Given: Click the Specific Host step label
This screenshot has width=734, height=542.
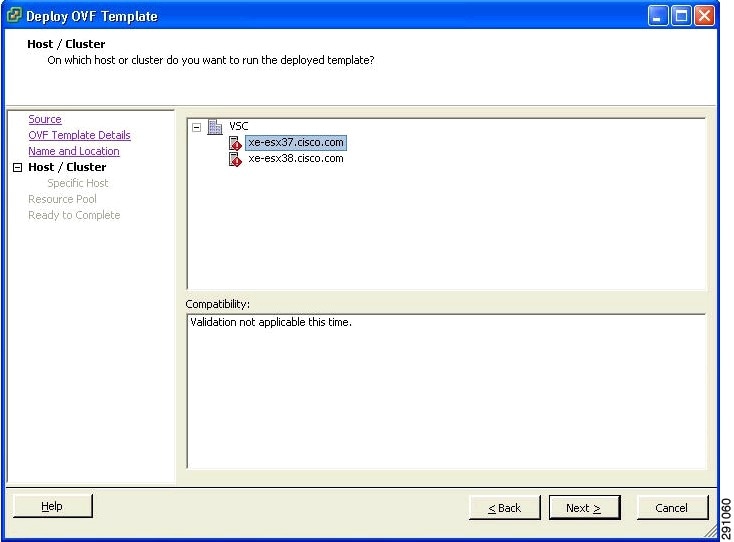Looking at the screenshot, I should coord(78,183).
